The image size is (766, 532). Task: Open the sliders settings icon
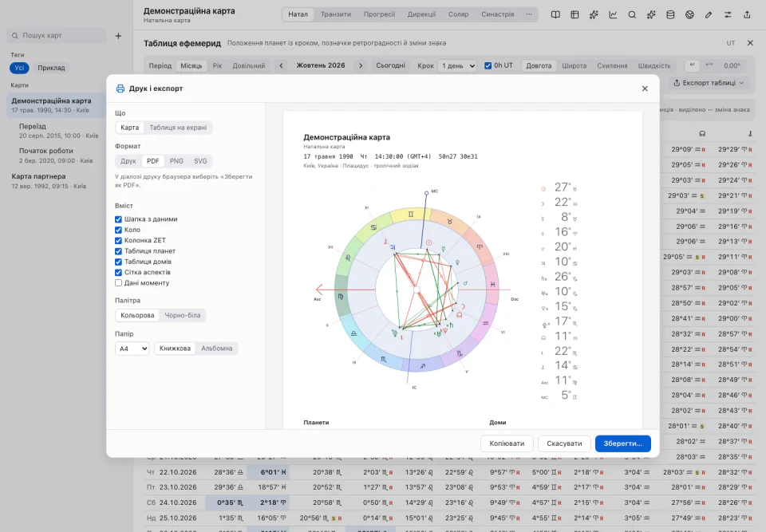[728, 14]
